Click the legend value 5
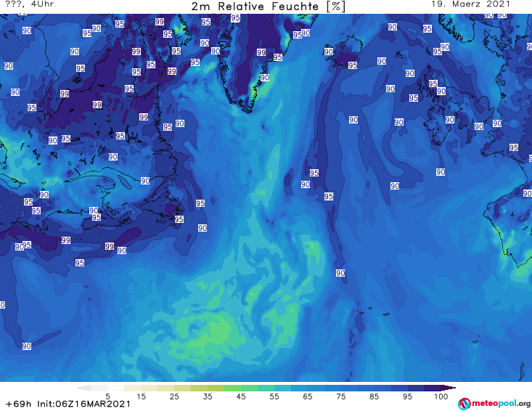 (x=107, y=396)
